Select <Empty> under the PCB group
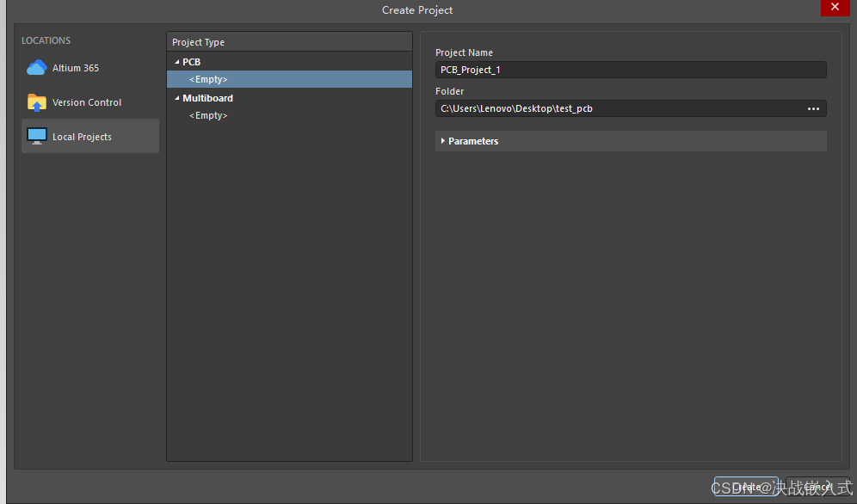Viewport: 857px width, 504px height. coord(289,79)
